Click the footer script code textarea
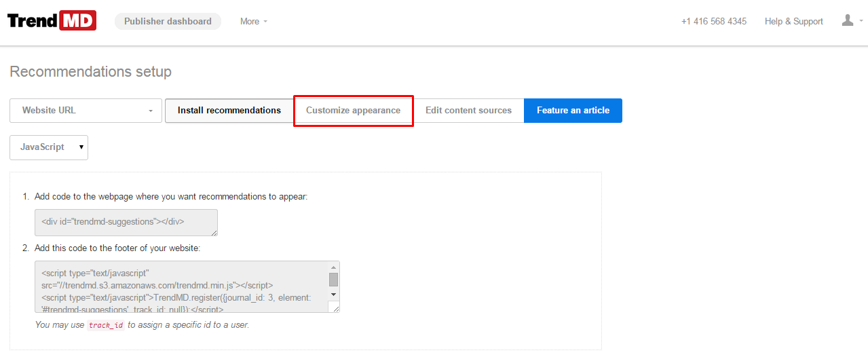Screen dimensions: 868x357 tap(187, 286)
